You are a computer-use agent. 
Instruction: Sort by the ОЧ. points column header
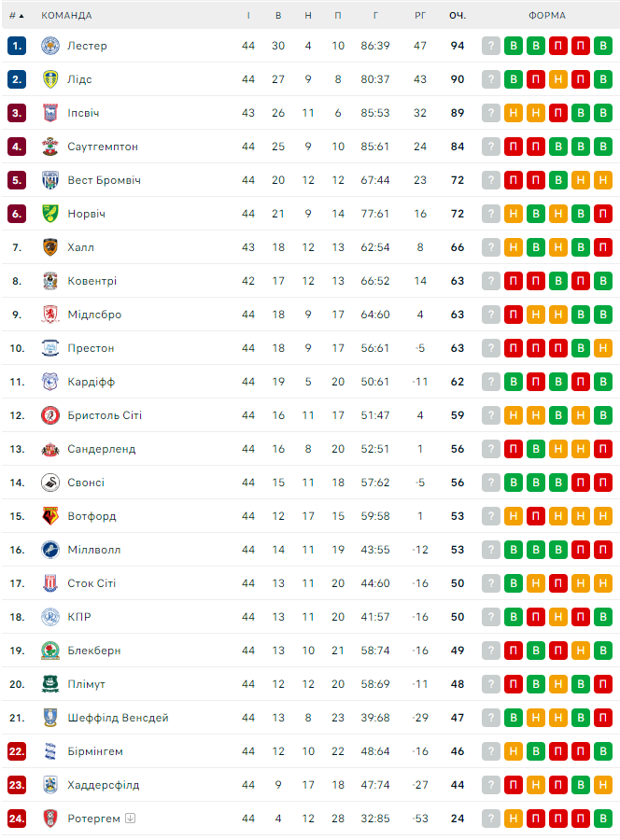[x=458, y=15]
